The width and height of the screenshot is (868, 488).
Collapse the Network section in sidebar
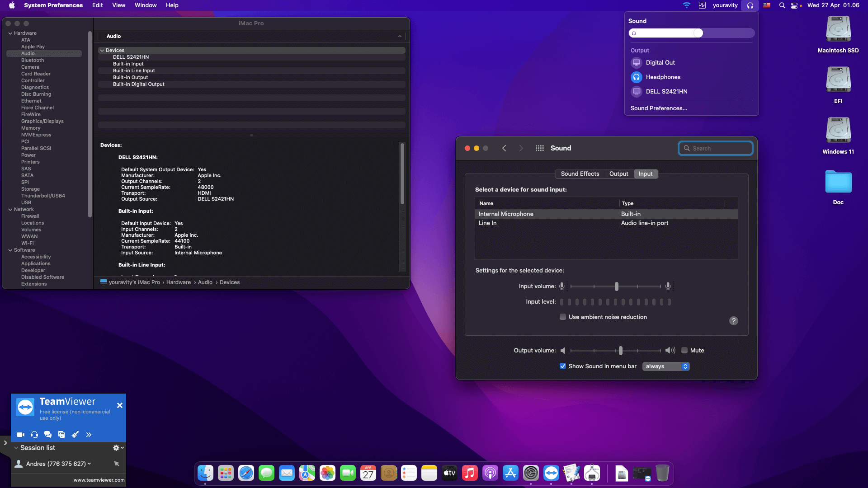coord(10,210)
